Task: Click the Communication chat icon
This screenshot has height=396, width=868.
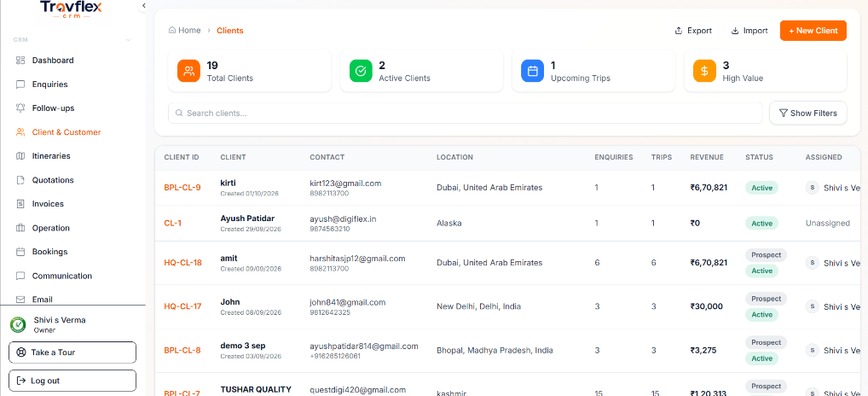Action: coord(20,276)
